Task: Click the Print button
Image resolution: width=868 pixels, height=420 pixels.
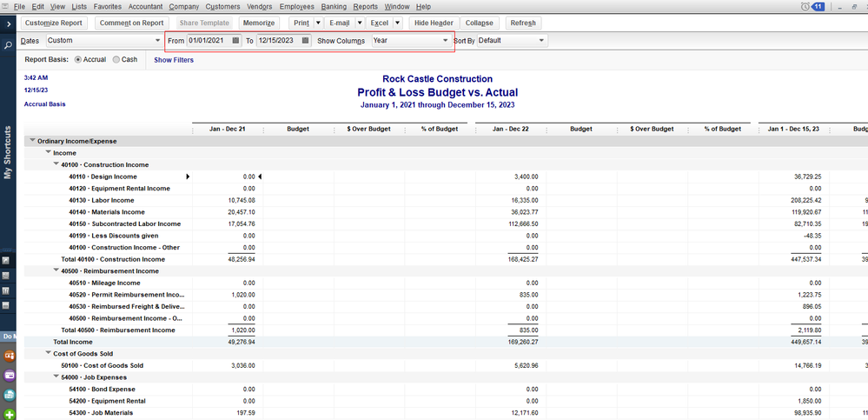Action: tap(301, 23)
